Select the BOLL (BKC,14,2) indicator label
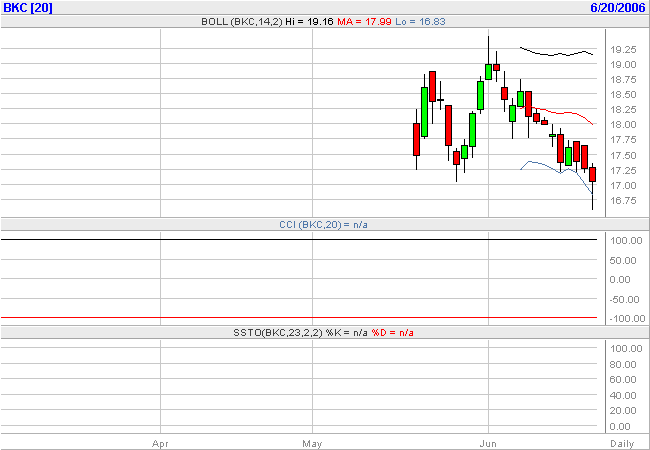The image size is (650, 450). [x=242, y=22]
